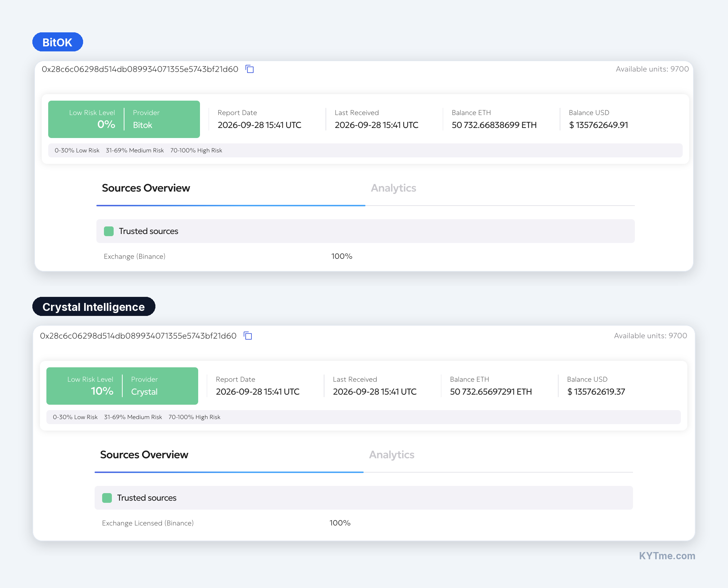Click the Report Date value in BitOK report
The width and height of the screenshot is (728, 588).
(259, 125)
